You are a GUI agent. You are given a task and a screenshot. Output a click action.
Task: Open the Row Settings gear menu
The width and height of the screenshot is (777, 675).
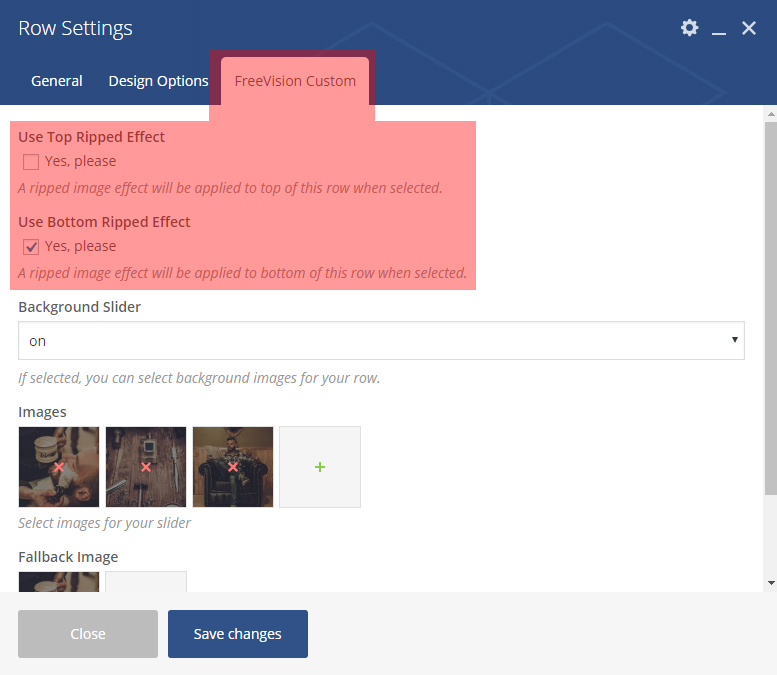[x=689, y=28]
